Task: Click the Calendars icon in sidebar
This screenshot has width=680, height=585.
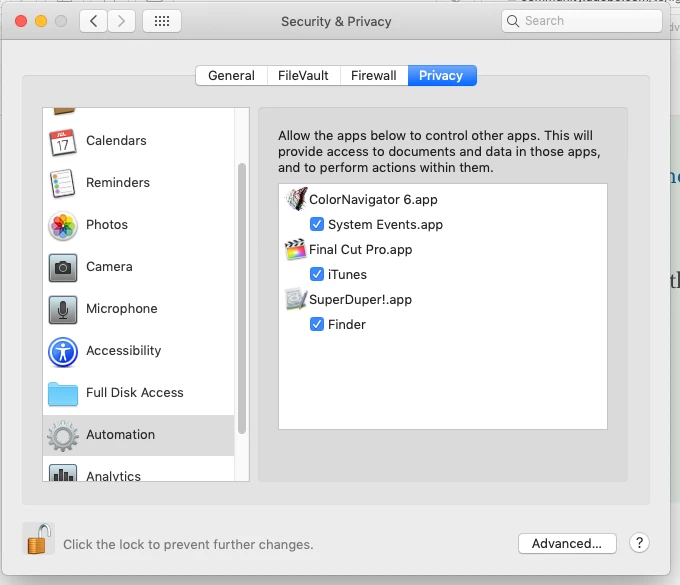Action: tap(63, 142)
